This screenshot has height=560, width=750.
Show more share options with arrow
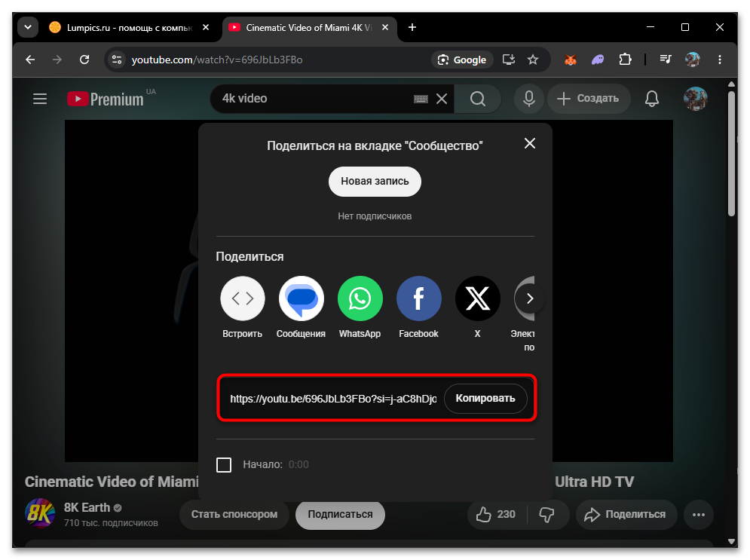[529, 298]
